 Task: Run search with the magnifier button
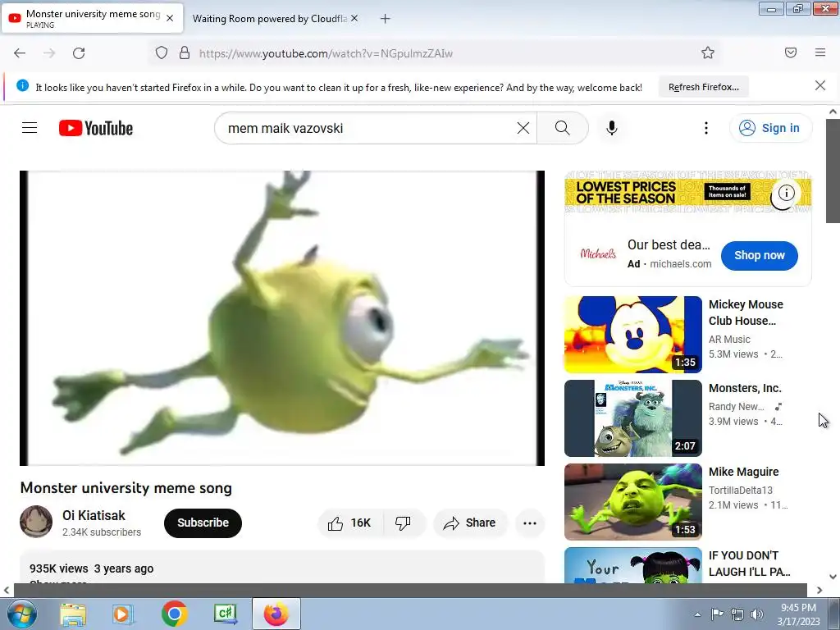click(563, 127)
